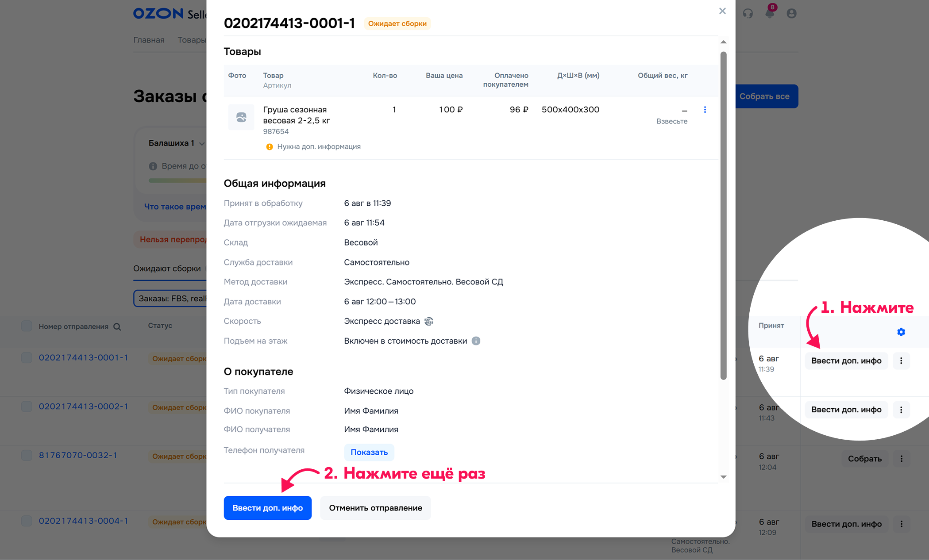
Task: Select checkbox for order 0202174413-0001-1
Action: coord(27,358)
